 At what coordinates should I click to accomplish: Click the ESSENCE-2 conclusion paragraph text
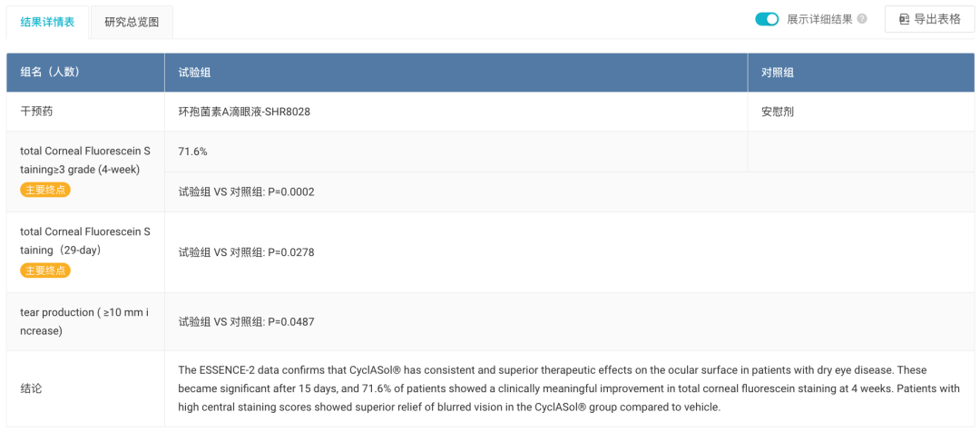tap(569, 388)
